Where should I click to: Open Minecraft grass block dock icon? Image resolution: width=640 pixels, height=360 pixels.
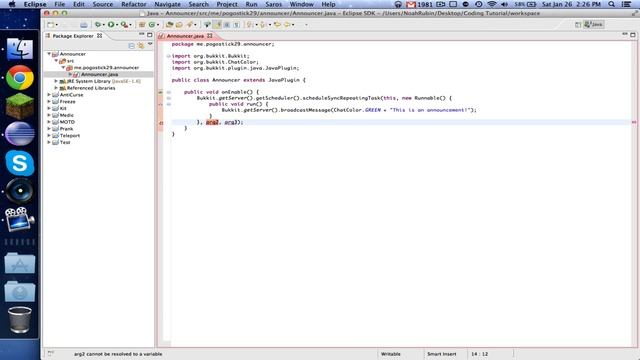tap(19, 106)
